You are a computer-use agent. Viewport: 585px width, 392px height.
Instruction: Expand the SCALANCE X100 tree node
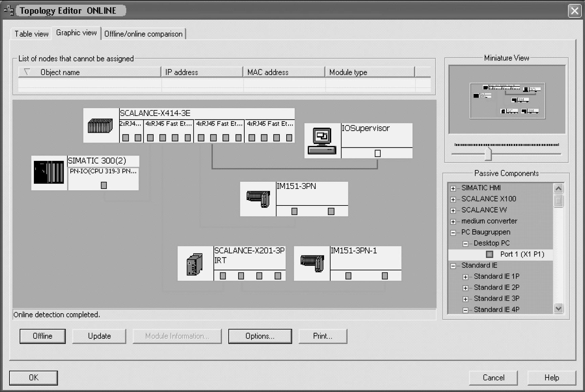pos(453,199)
